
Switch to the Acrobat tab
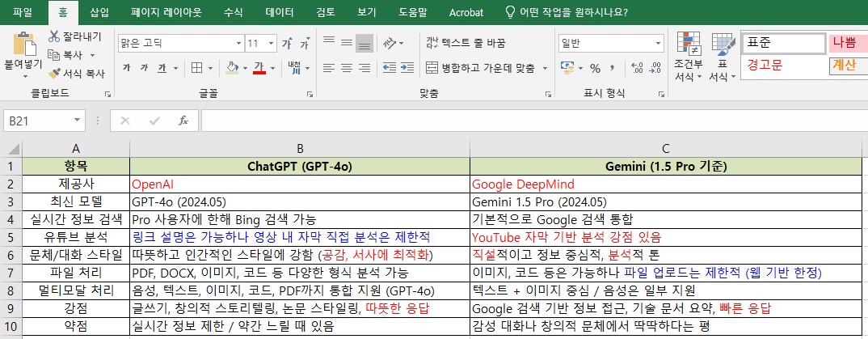click(x=466, y=12)
